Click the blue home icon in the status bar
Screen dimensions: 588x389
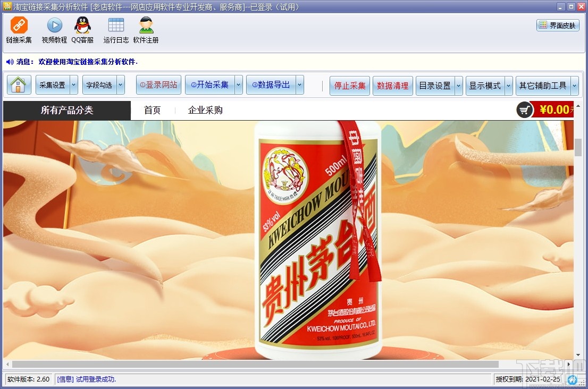573,380
